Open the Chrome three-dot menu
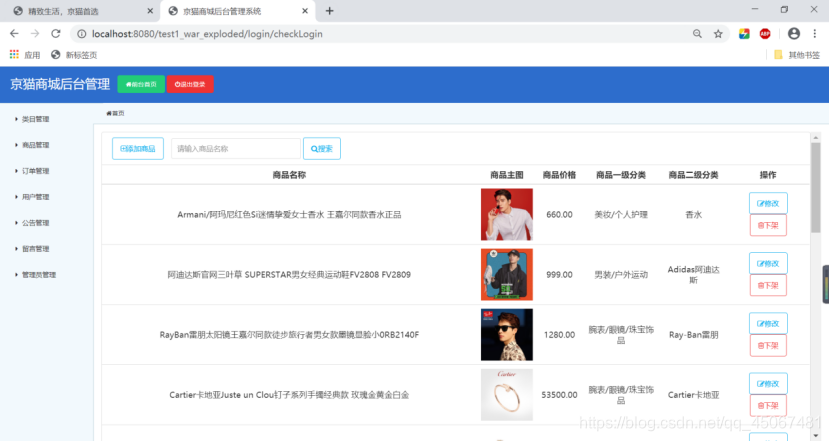Viewport: 830px width, 441px height. [815, 34]
